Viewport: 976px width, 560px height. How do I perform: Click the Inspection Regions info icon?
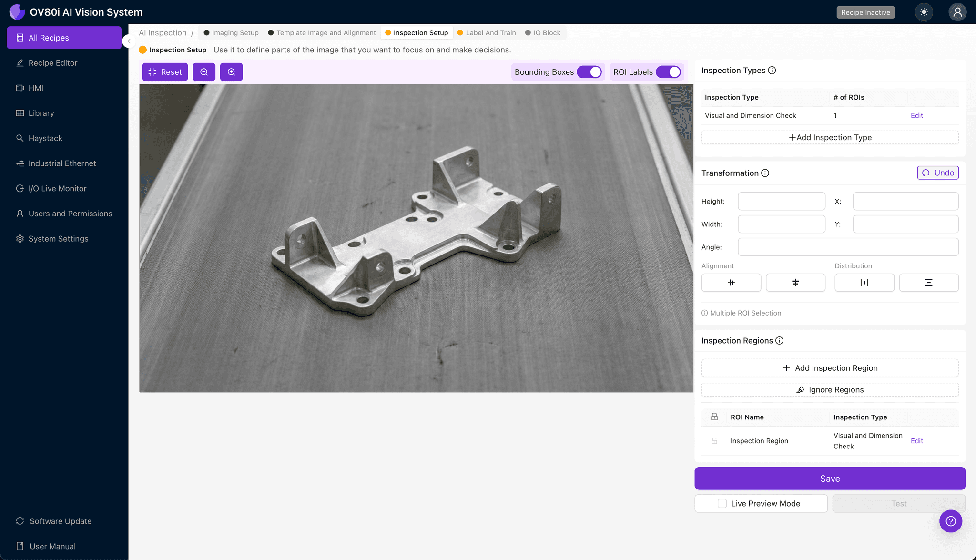(779, 341)
